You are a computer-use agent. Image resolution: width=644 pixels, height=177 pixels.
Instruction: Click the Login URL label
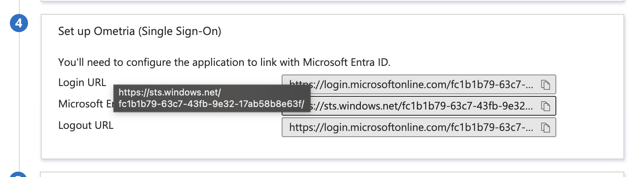(82, 82)
